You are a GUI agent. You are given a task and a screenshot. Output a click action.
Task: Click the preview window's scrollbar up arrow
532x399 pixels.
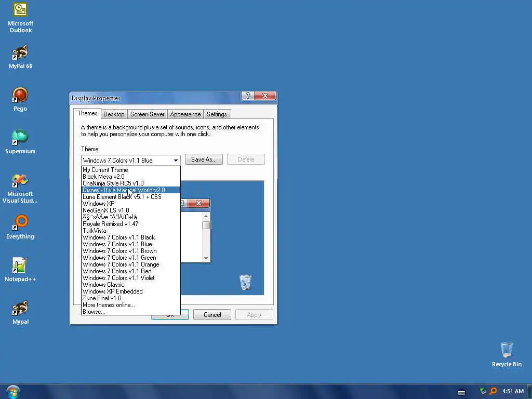(206, 216)
